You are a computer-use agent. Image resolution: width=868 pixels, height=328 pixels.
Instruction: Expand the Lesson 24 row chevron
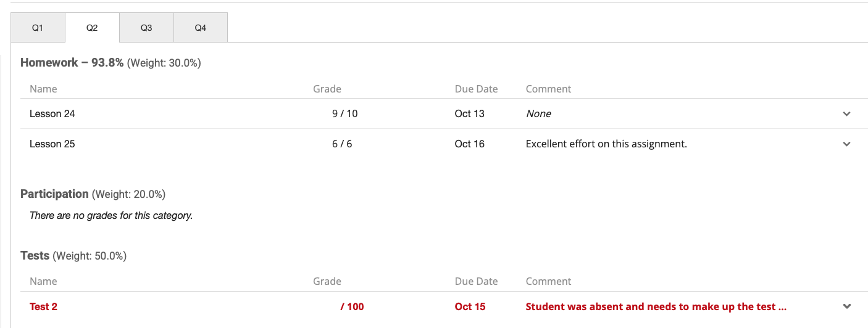(x=846, y=114)
